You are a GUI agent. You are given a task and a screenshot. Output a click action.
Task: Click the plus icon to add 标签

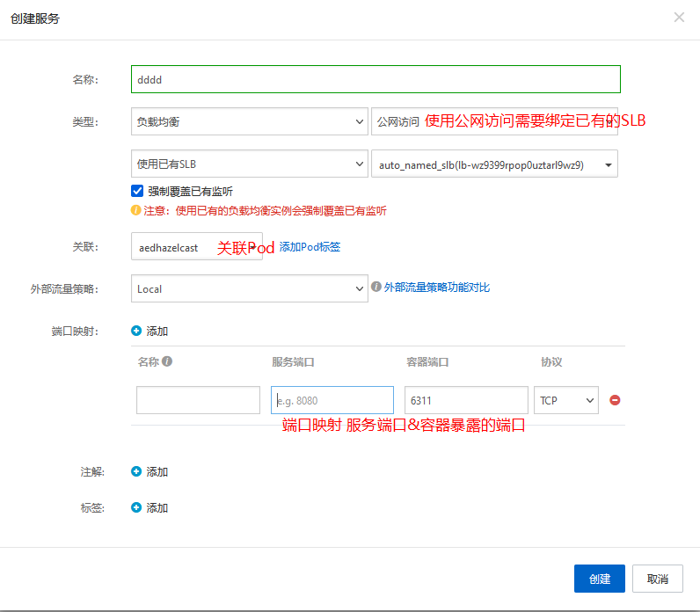pos(136,508)
